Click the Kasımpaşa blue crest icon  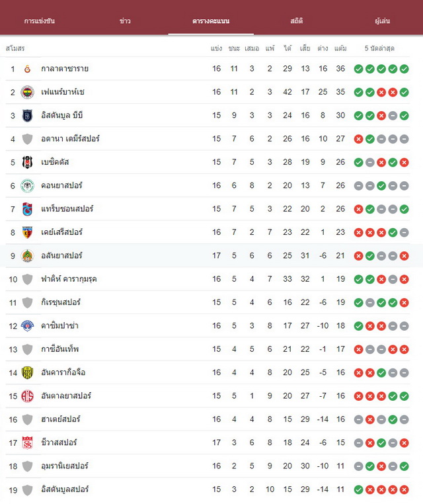point(27,326)
